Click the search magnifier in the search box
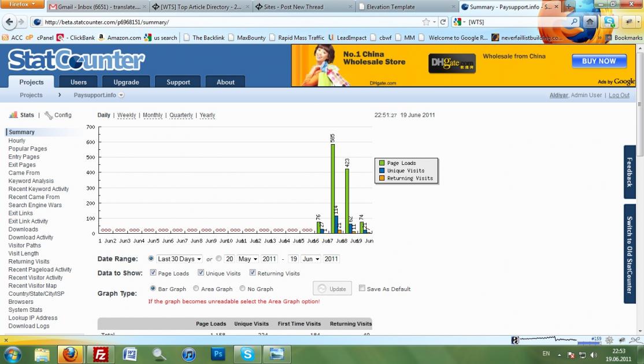 pos(574,22)
